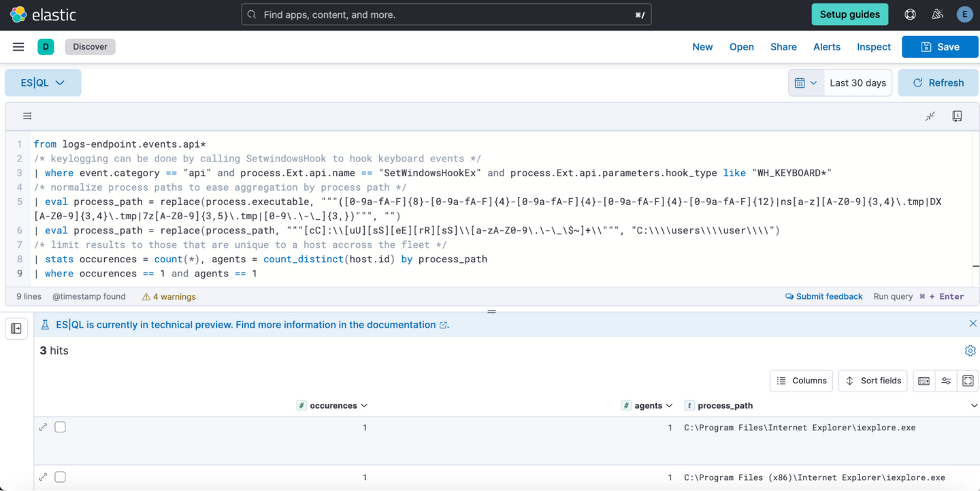Open the newsfeed celebration icon
Viewport: 980px width, 491px height.
(x=937, y=14)
